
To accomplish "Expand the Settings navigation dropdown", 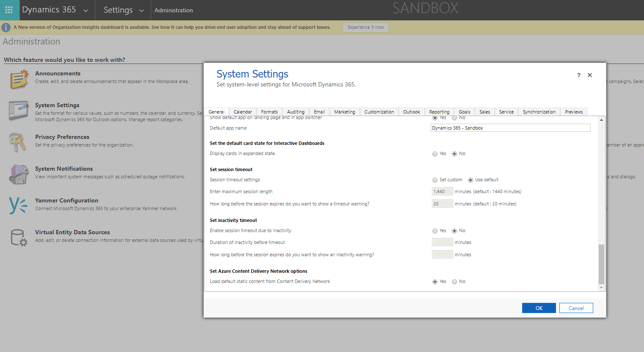I will [x=141, y=11].
